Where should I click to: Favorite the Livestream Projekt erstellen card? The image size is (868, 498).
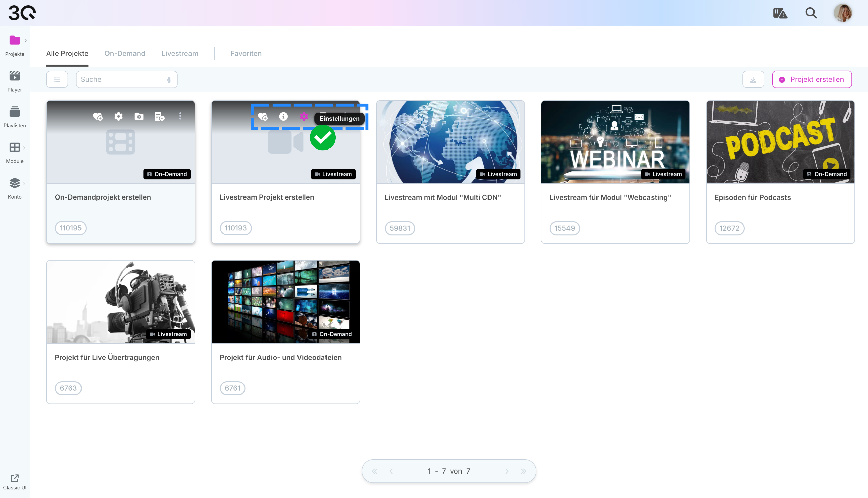[263, 117]
